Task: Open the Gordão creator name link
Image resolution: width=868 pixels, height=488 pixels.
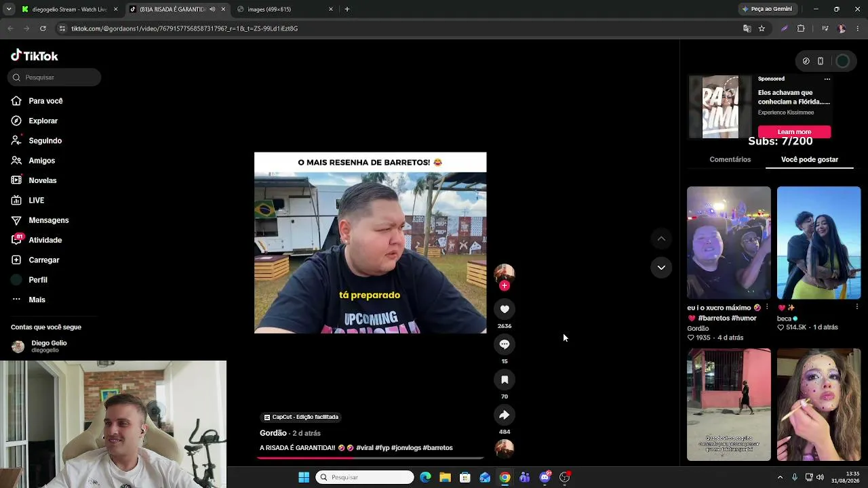Action: click(x=273, y=433)
